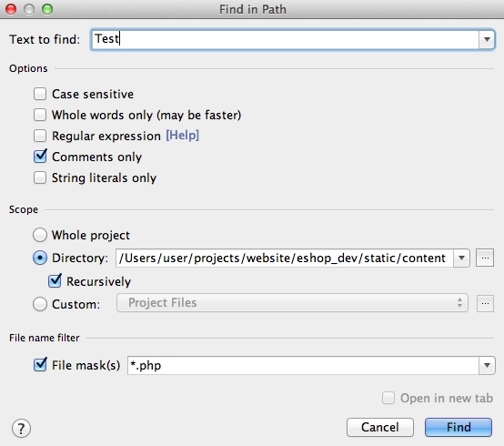Click the help question mark icon

21,428
